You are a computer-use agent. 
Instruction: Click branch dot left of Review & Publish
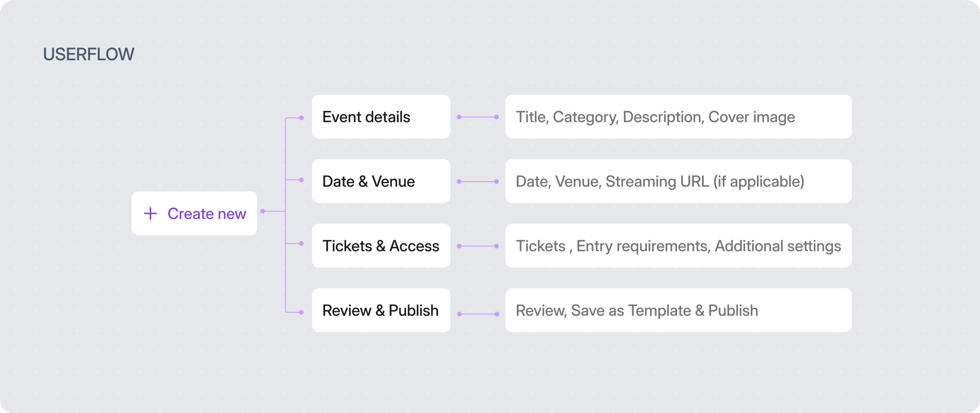pyautogui.click(x=302, y=313)
